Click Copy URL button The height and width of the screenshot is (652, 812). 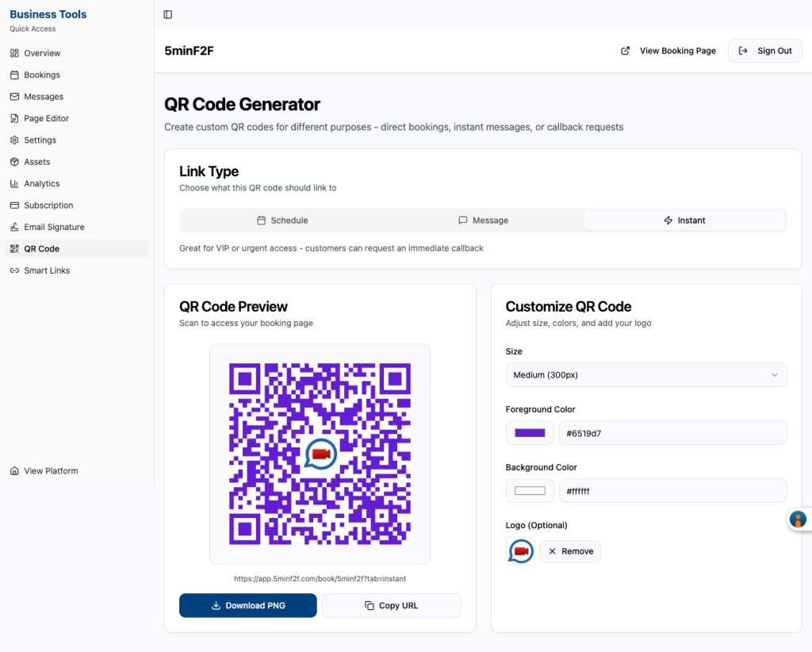coord(392,605)
